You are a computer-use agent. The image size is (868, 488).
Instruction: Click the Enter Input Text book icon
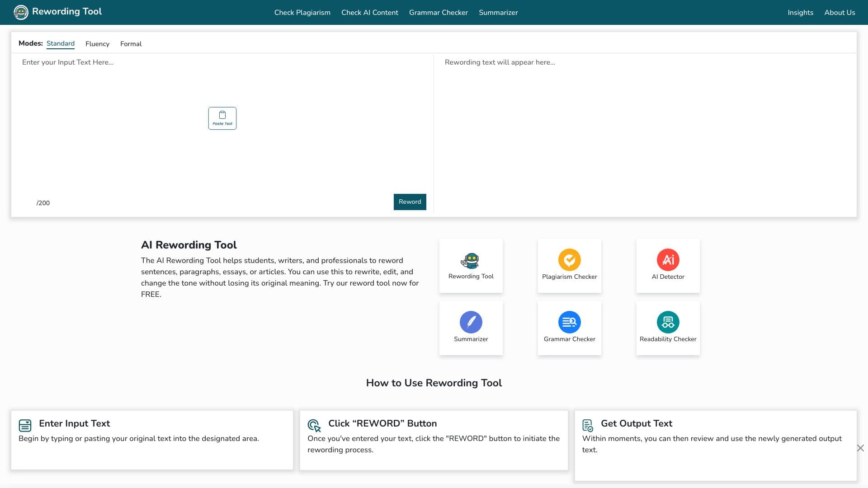coord(25,425)
